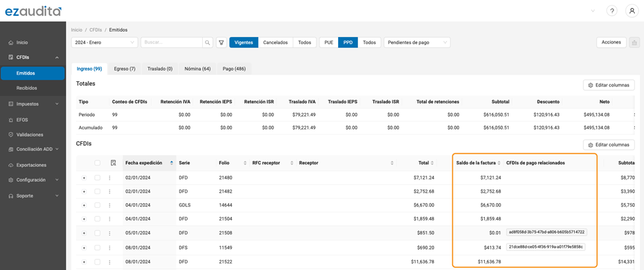The width and height of the screenshot is (644, 270).
Task: Click the EFOS sidebar icon
Action: pyautogui.click(x=11, y=120)
